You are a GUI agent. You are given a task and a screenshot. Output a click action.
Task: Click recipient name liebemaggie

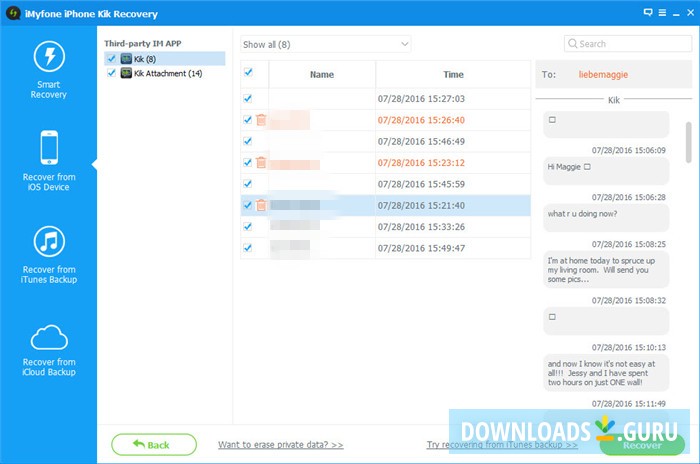[x=603, y=75]
